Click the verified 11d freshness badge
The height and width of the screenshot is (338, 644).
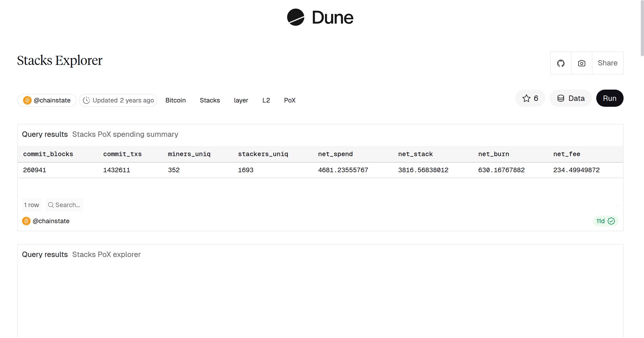click(605, 221)
